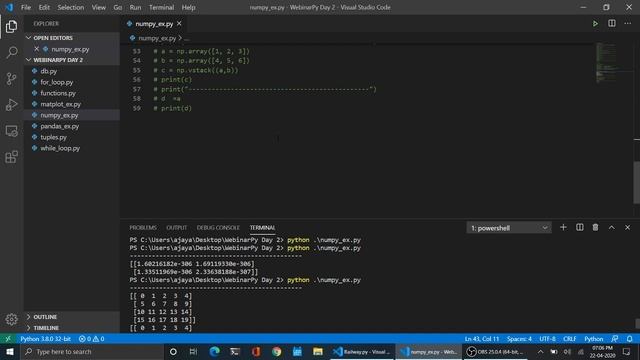The width and height of the screenshot is (640, 360).
Task: Close the terminal panel
Action: 627,227
